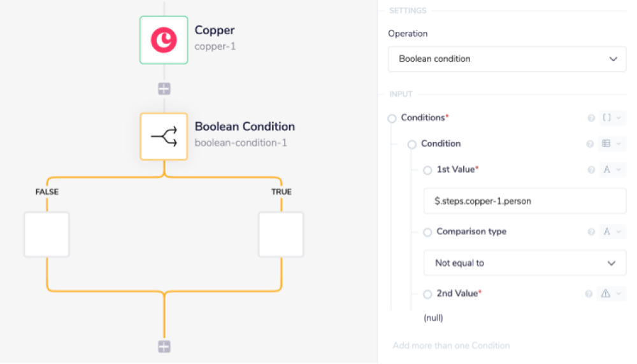This screenshot has height=364, width=637.
Task: Toggle the Conditions connector circle
Action: pyautogui.click(x=392, y=118)
